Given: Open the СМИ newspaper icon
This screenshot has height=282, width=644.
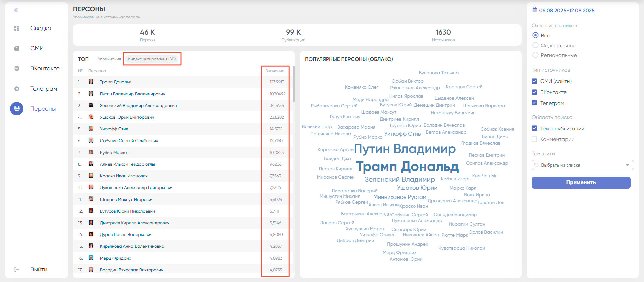Looking at the screenshot, I should tap(17, 49).
